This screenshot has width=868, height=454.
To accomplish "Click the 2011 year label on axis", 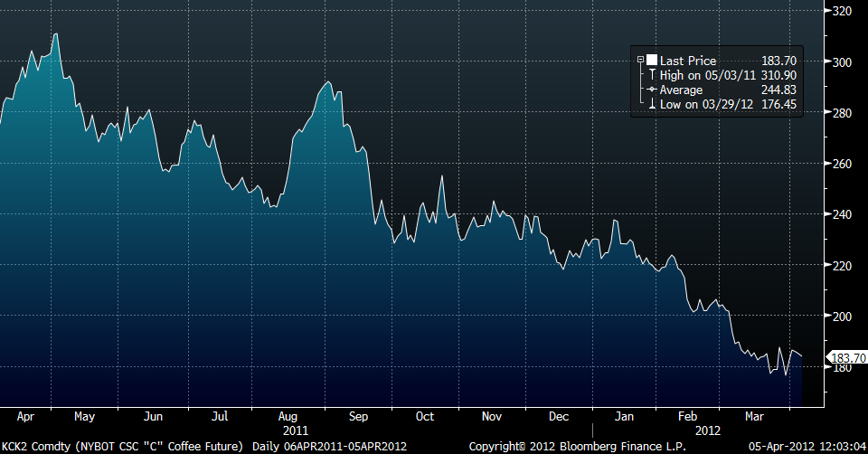I will point(296,430).
